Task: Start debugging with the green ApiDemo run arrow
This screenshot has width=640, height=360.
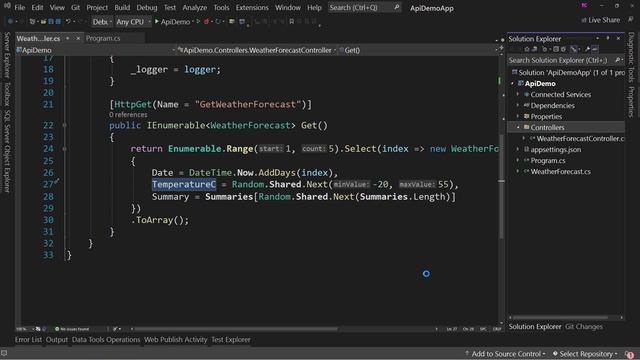Action: [157, 22]
